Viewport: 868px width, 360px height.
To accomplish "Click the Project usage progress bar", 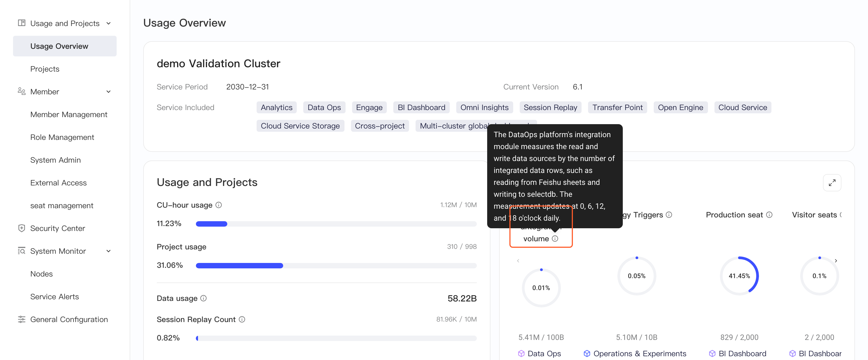I will pos(336,265).
